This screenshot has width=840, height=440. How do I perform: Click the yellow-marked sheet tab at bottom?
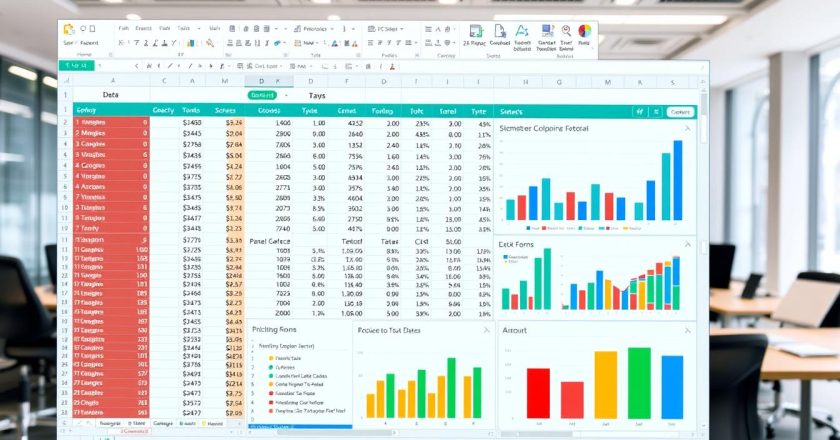click(x=213, y=424)
